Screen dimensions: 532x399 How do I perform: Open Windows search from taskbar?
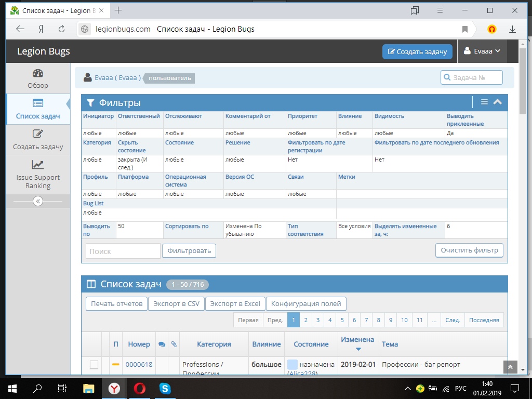[37, 389]
